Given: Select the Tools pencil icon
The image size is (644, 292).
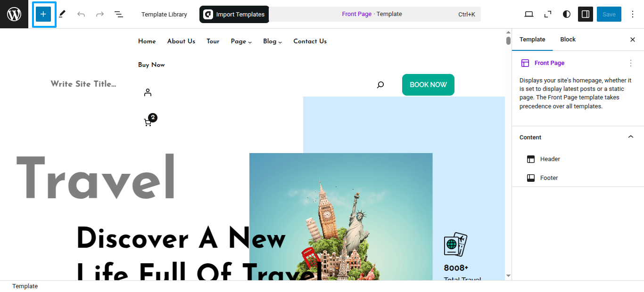Looking at the screenshot, I should tap(62, 14).
